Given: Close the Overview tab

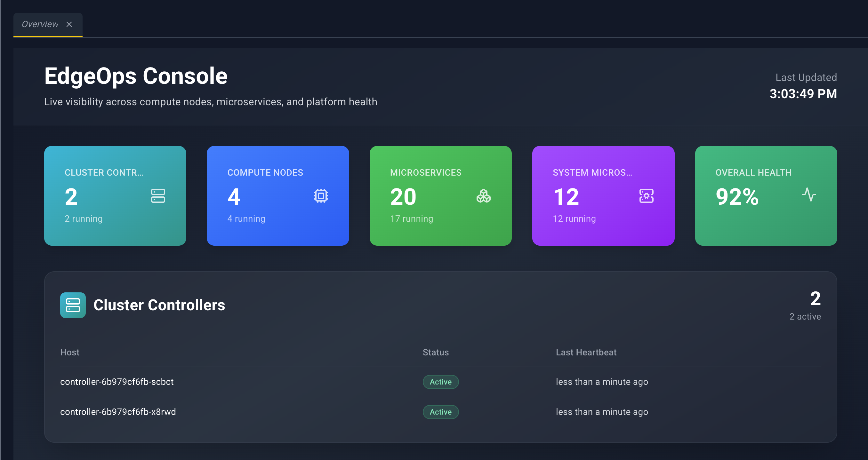Looking at the screenshot, I should (69, 24).
